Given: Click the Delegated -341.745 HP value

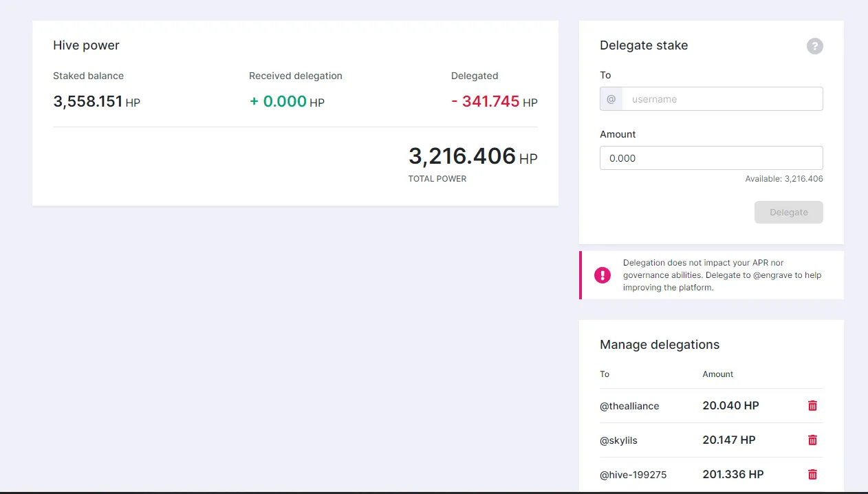Looking at the screenshot, I should (x=495, y=102).
